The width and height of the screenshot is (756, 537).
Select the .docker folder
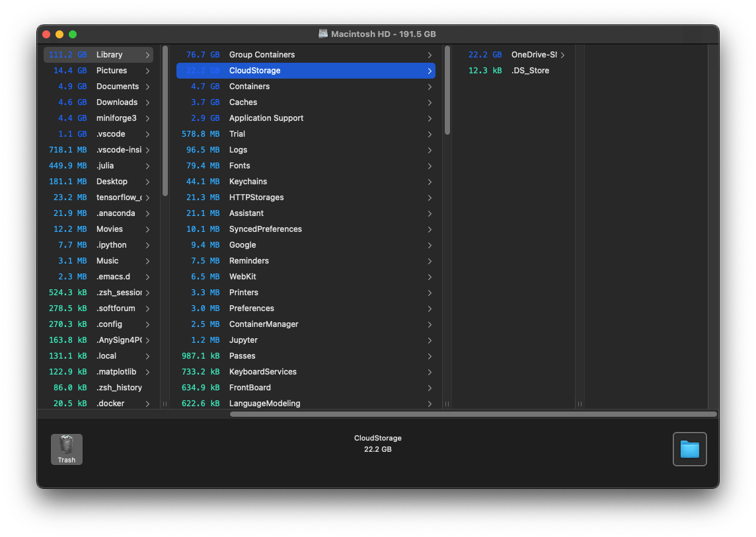[x=98, y=404]
